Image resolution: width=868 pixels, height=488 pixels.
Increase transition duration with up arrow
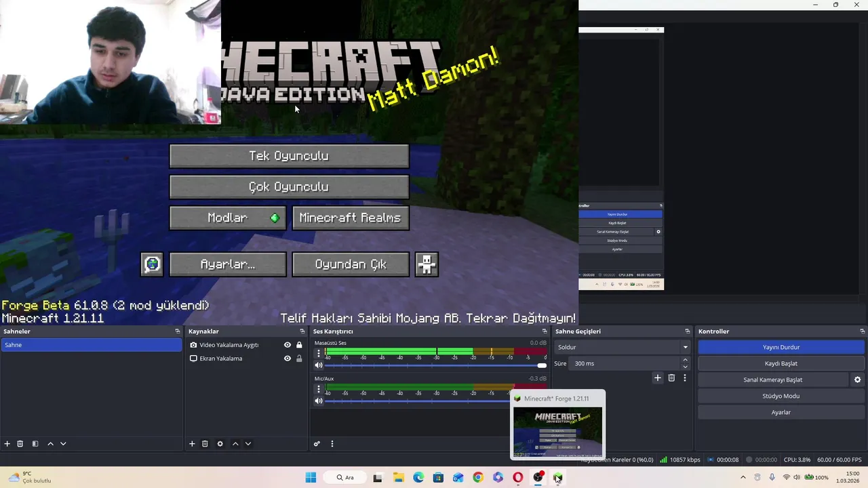(685, 360)
